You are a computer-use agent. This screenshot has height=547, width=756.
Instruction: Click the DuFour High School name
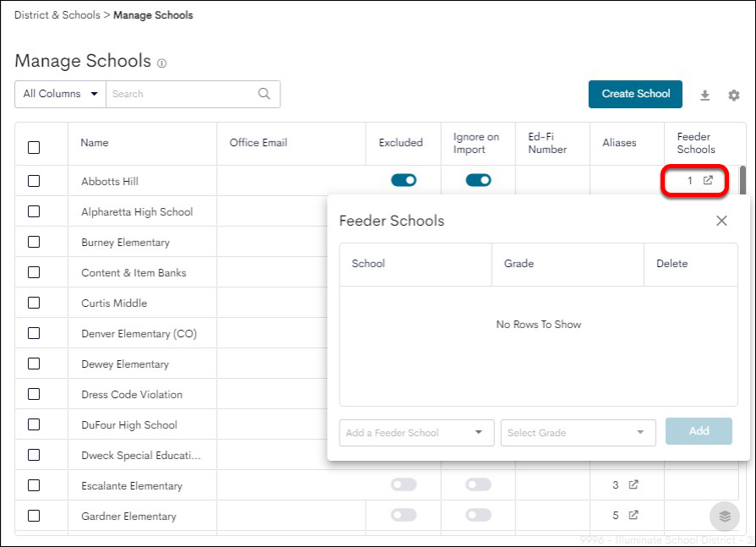tap(129, 425)
